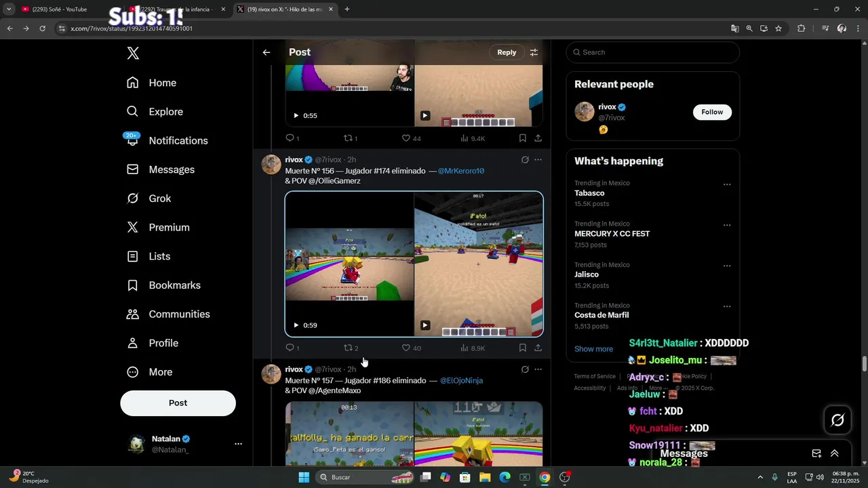The image size is (868, 488).
Task: Like the top post with 44 likes
Action: (411, 138)
